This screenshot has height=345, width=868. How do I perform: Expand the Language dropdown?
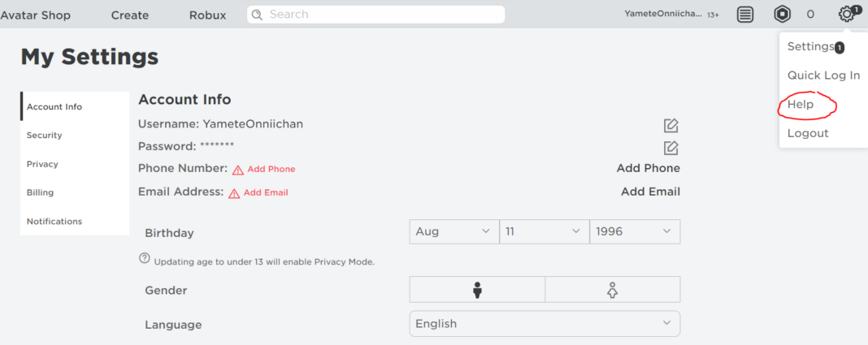(x=545, y=324)
